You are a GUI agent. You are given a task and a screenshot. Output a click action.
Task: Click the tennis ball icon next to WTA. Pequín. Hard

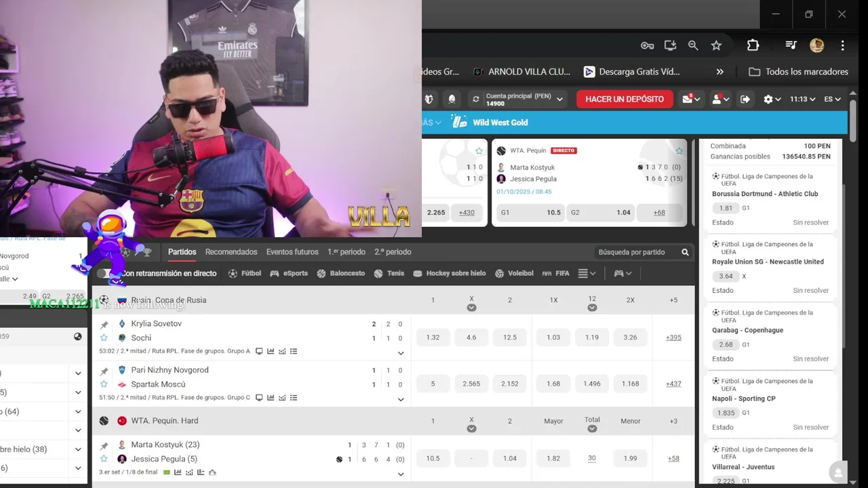pyautogui.click(x=104, y=421)
